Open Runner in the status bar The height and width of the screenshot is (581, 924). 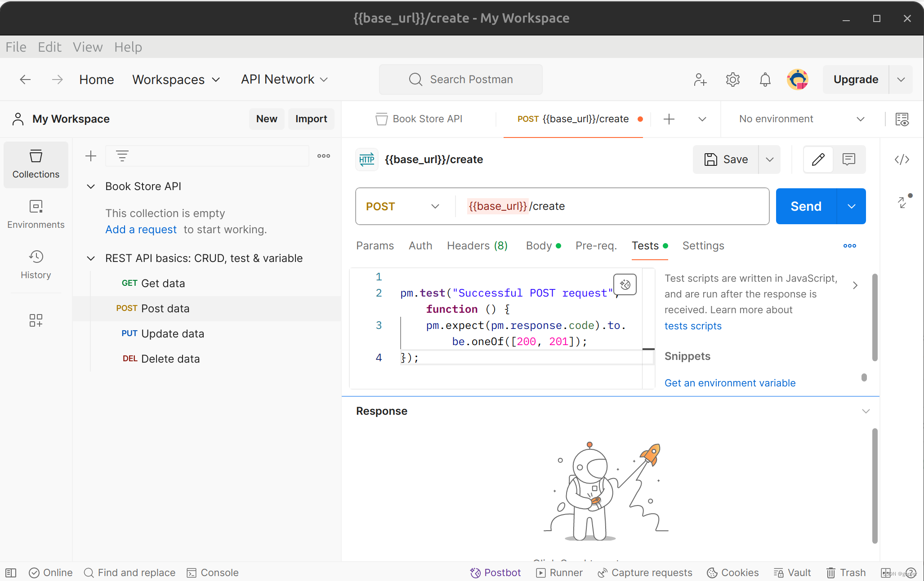coord(559,572)
